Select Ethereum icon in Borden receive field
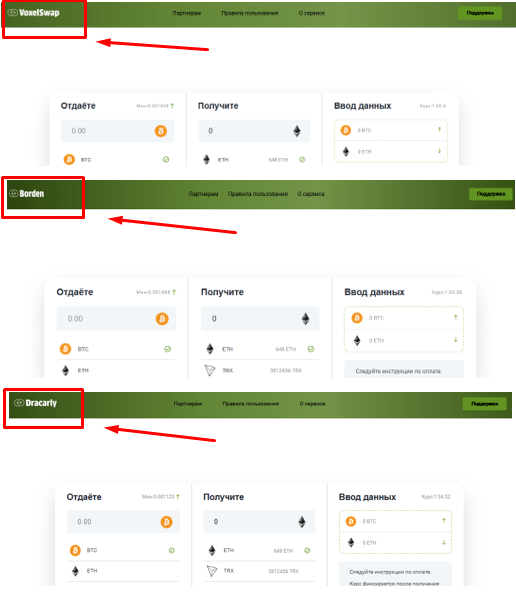Viewport: 516px width, 611px height. pyautogui.click(x=306, y=319)
